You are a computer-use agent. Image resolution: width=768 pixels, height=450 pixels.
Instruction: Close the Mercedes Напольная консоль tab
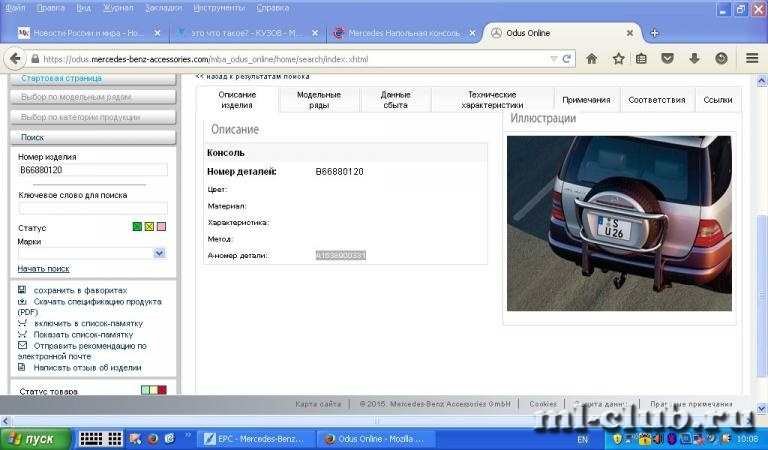472,33
